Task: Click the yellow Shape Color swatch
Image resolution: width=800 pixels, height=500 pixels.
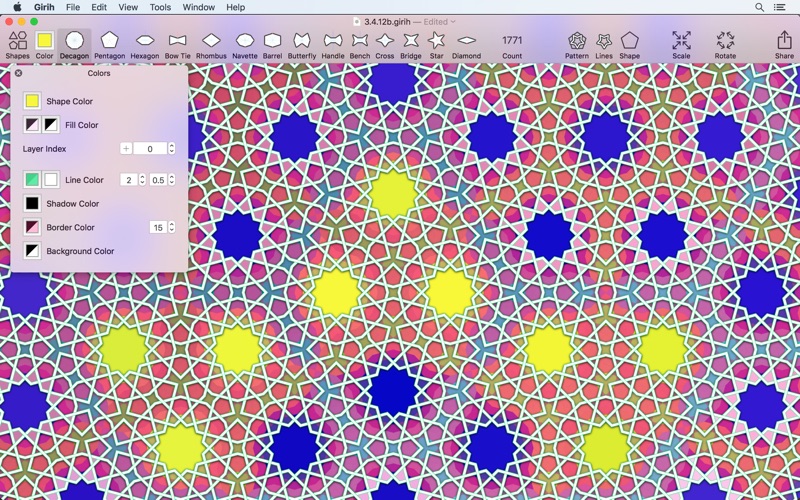Action: click(32, 101)
